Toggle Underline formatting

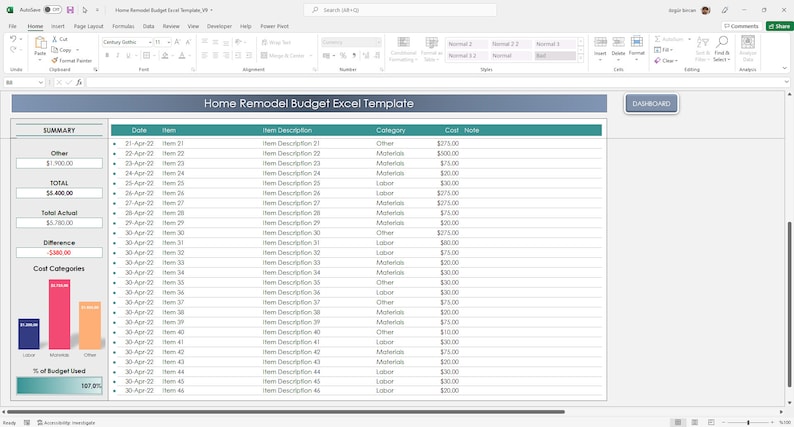click(x=128, y=55)
